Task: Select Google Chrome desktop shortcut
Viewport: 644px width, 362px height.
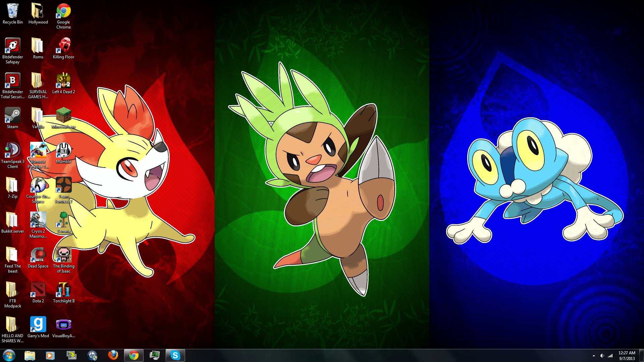Action: (64, 16)
